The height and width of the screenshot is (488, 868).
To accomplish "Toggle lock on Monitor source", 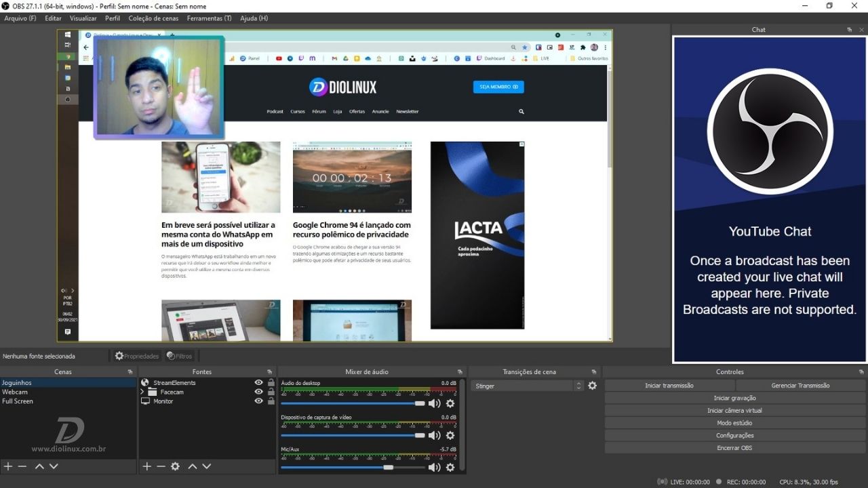I will [x=271, y=401].
